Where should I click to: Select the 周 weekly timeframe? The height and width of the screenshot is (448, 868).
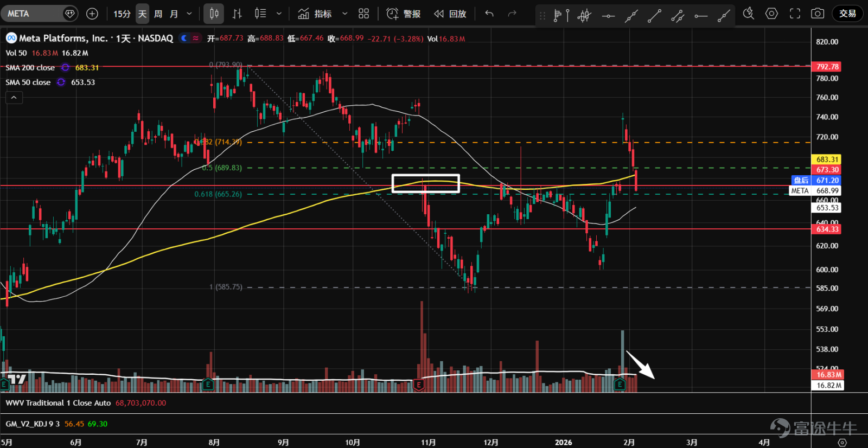[x=158, y=14]
